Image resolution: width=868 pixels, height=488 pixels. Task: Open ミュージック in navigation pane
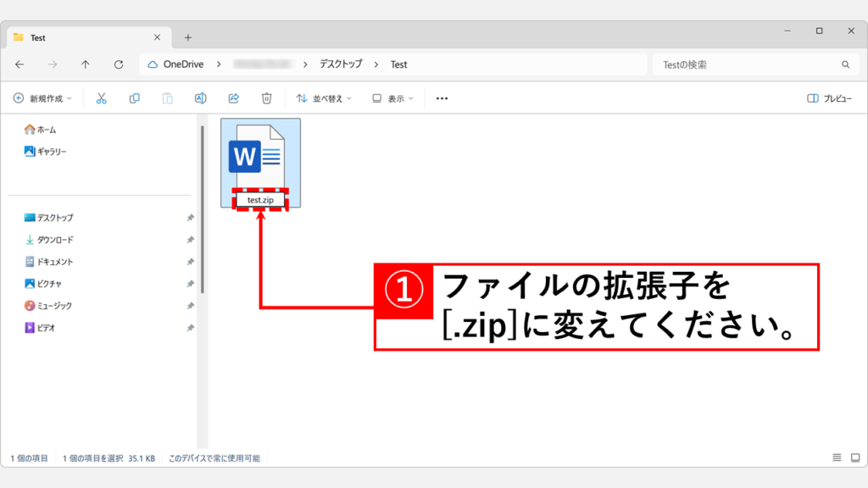coord(47,306)
